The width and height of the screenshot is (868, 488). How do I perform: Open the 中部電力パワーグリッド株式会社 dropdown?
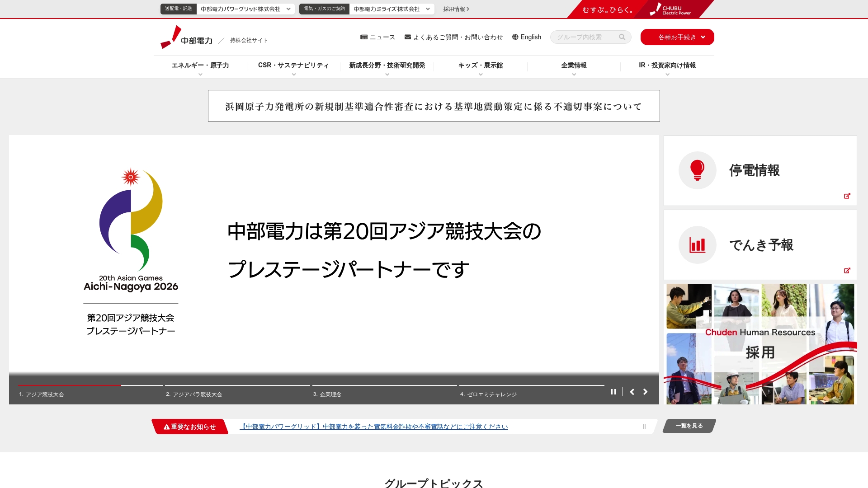tap(245, 9)
